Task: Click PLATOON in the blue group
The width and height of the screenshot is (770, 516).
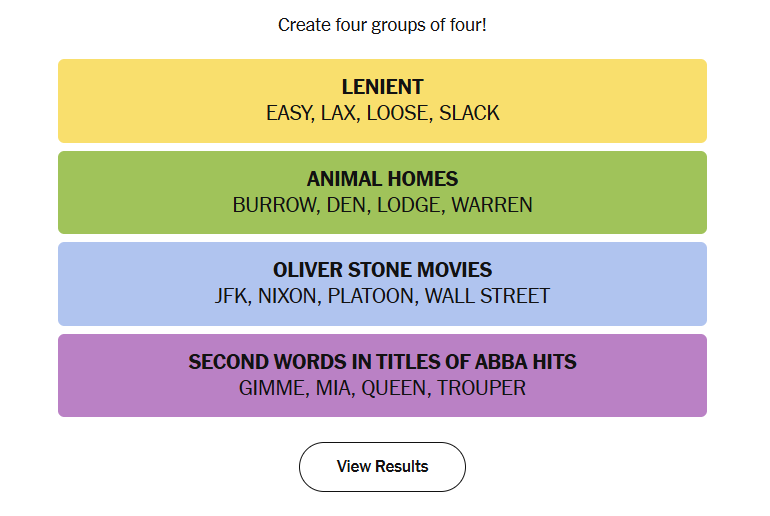Action: coord(375,296)
